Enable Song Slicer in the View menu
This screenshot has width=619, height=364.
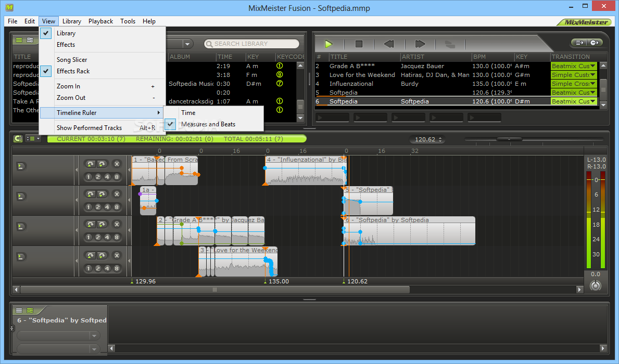pos(72,60)
